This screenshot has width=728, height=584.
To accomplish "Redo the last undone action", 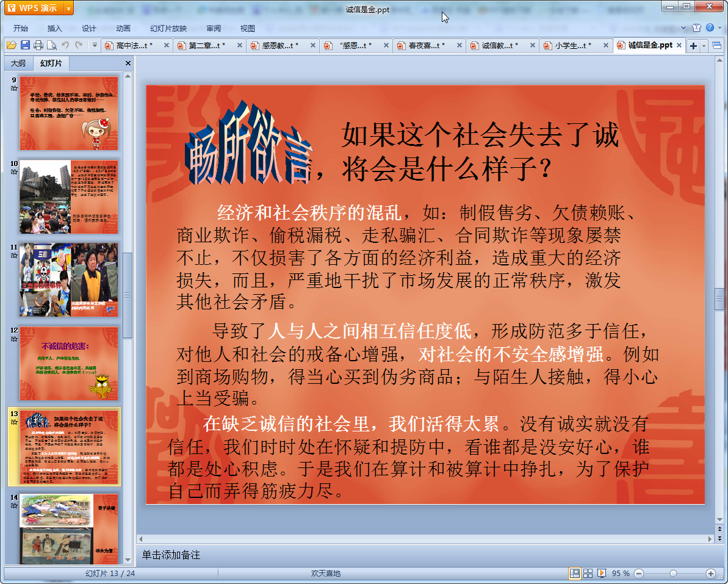I will click(79, 45).
